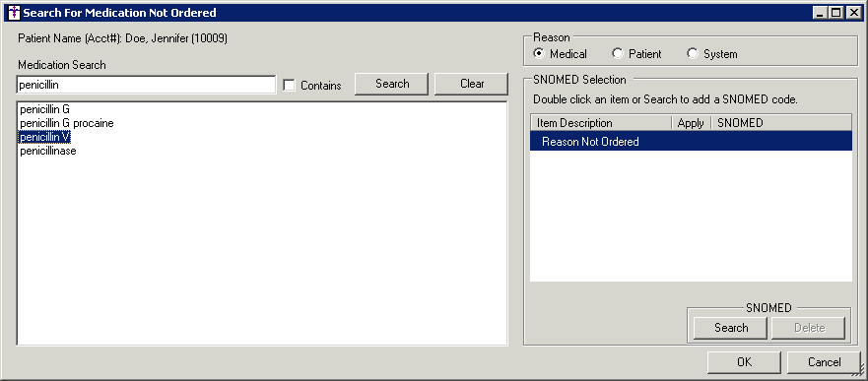Click the application icon in title bar

tap(15, 12)
